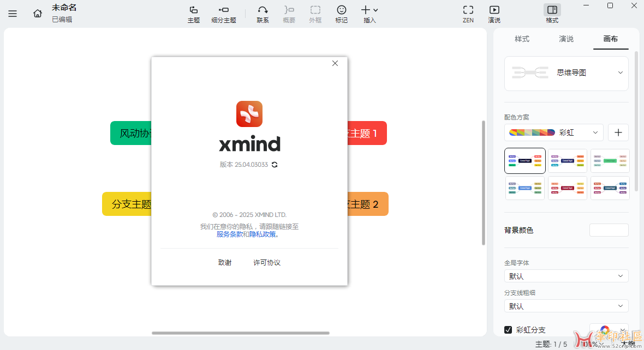Add a custom color scheme with plus
The height and width of the screenshot is (350, 644).
pyautogui.click(x=618, y=132)
